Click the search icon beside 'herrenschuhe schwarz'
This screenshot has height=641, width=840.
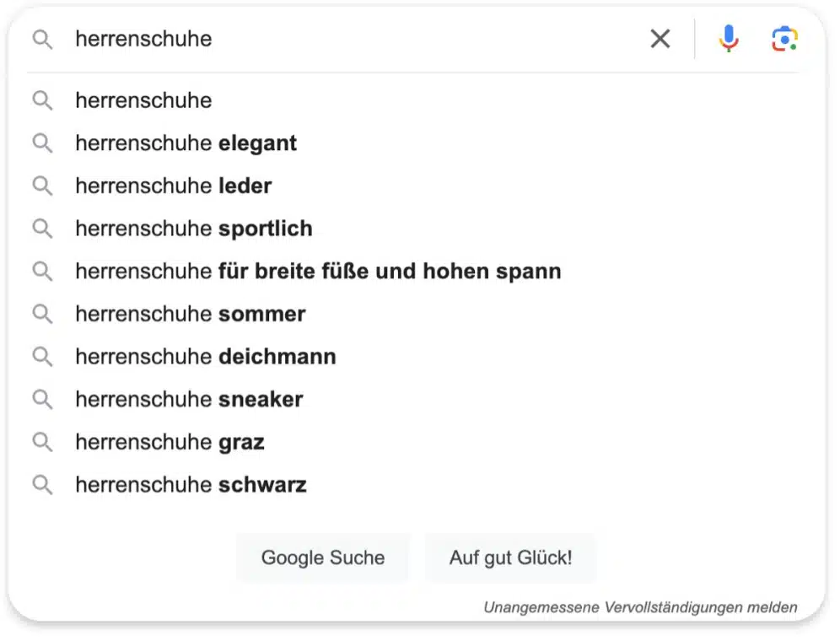pos(43,484)
